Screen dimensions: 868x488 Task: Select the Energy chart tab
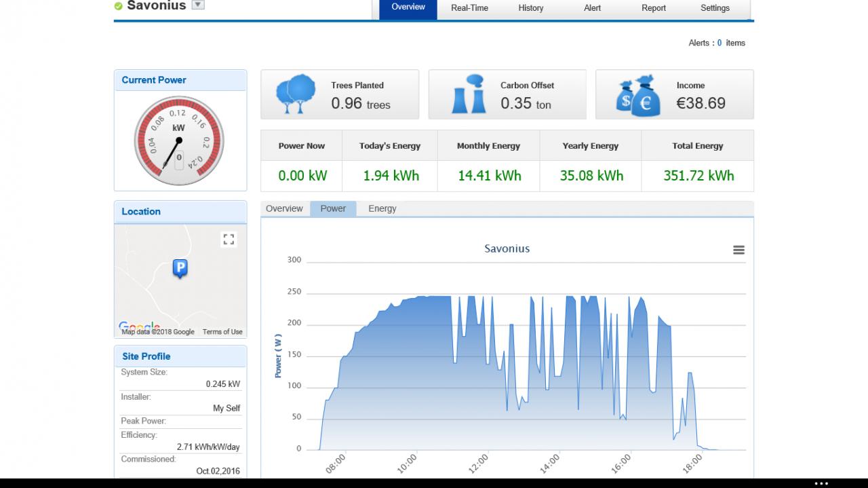click(382, 208)
